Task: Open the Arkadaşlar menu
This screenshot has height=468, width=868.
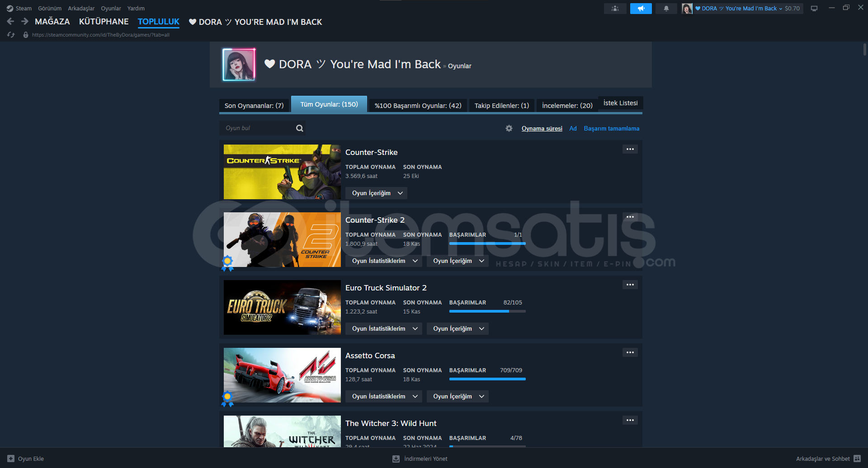Action: 81,9
